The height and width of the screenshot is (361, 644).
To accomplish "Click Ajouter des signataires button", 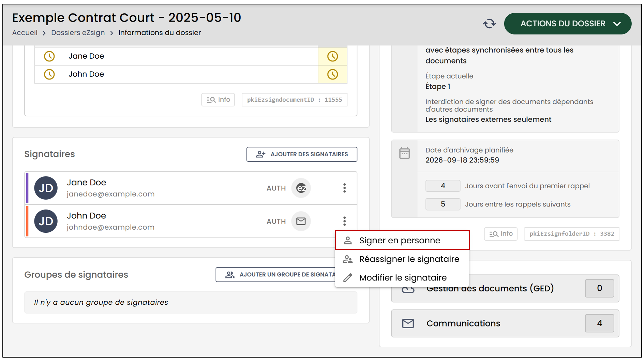I will (x=302, y=154).
